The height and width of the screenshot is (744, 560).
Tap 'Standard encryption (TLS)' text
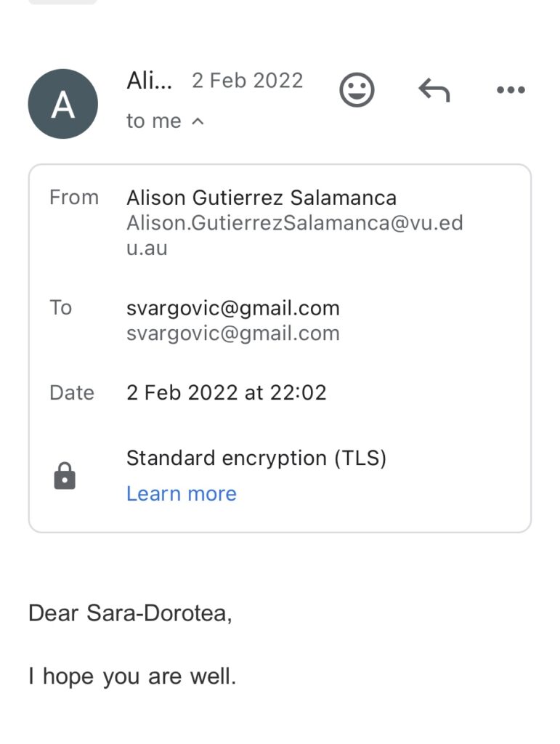point(256,458)
